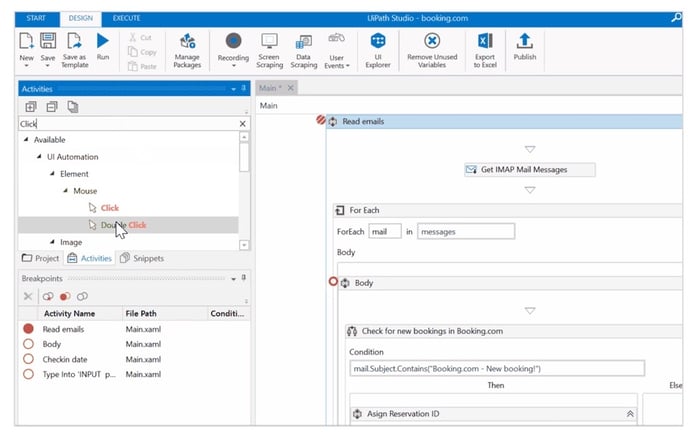Toggle Checkin date breakpoint
This screenshot has width=700, height=438.
(x=28, y=359)
